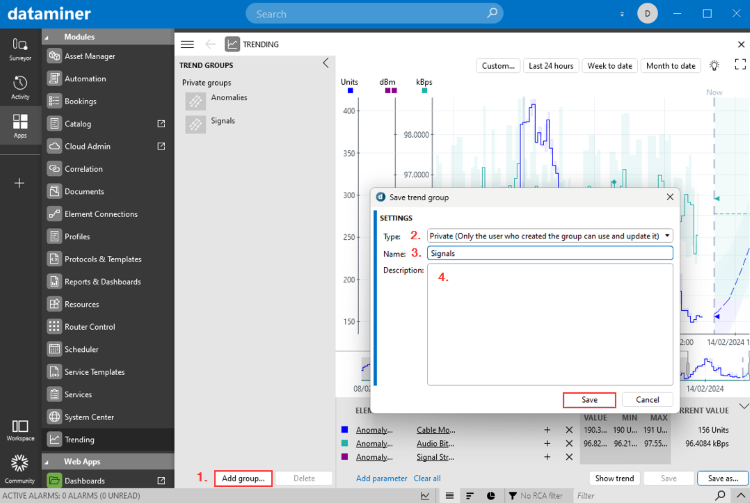Click purple swatch of Signal Str row
Screen dimensions: 750x503
(344, 457)
